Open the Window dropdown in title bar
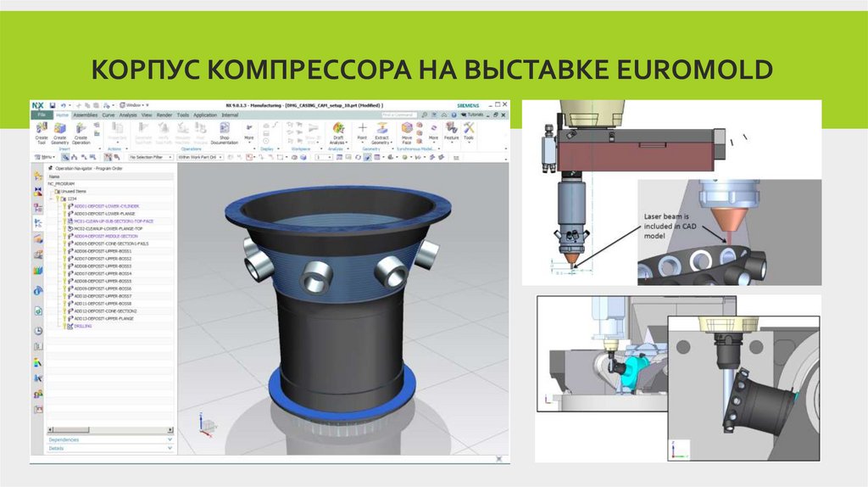 tap(135, 105)
